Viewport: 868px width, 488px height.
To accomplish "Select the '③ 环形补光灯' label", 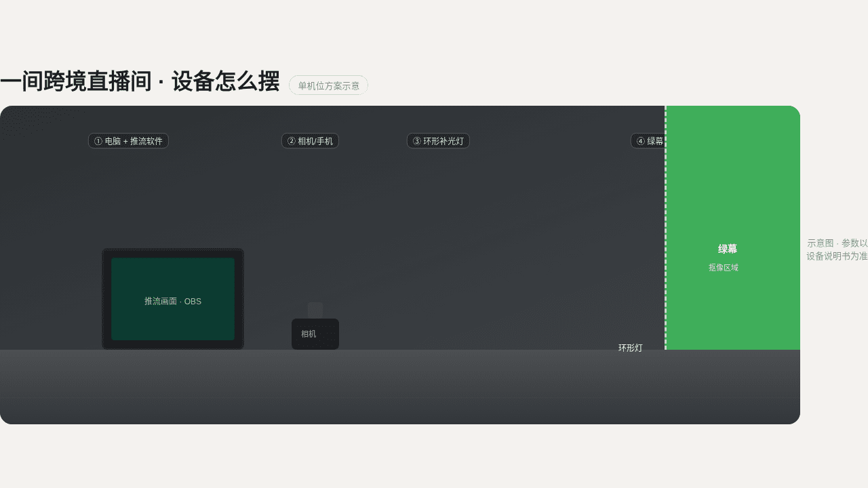I will tap(438, 141).
